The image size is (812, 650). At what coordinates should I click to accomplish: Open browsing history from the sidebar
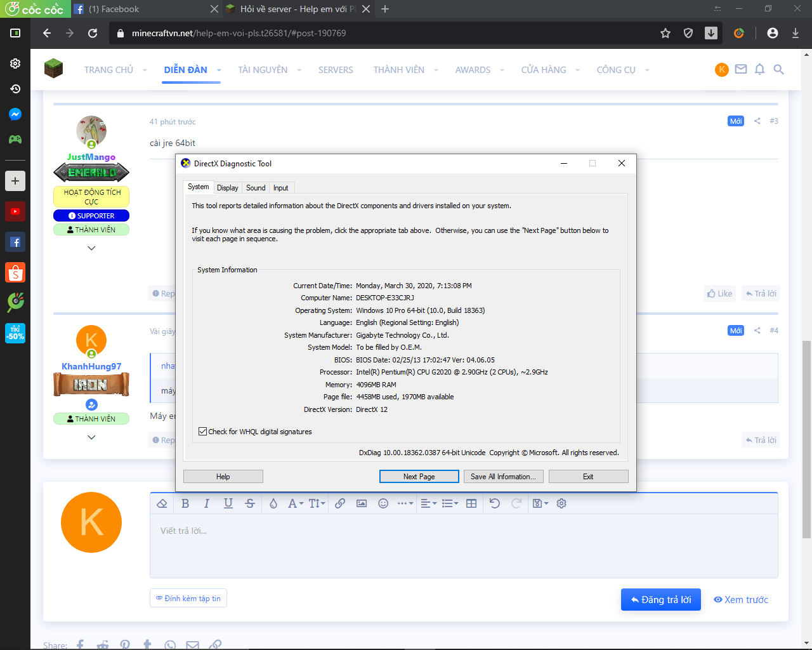[15, 89]
